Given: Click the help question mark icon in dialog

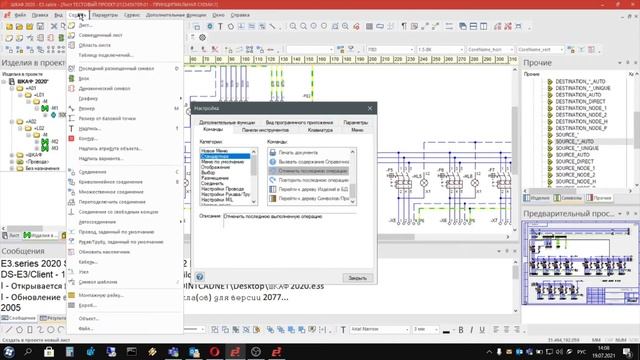Looking at the screenshot, I should click(200, 277).
